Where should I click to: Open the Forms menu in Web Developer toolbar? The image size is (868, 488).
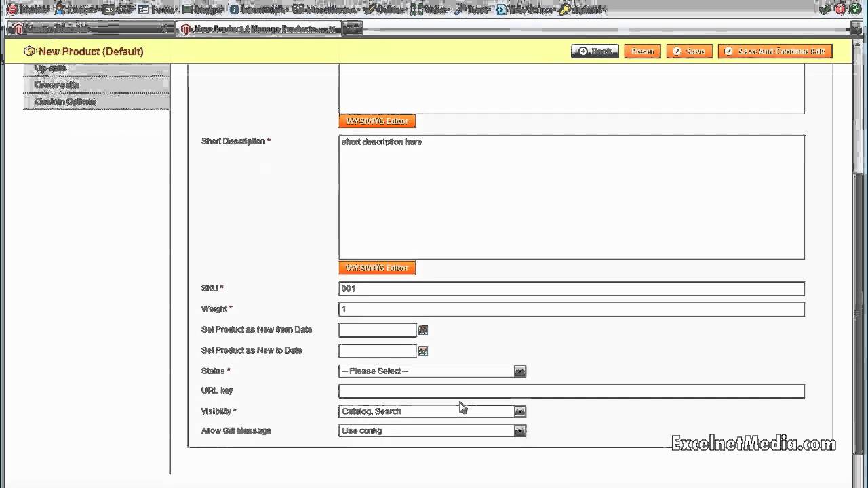(x=159, y=9)
